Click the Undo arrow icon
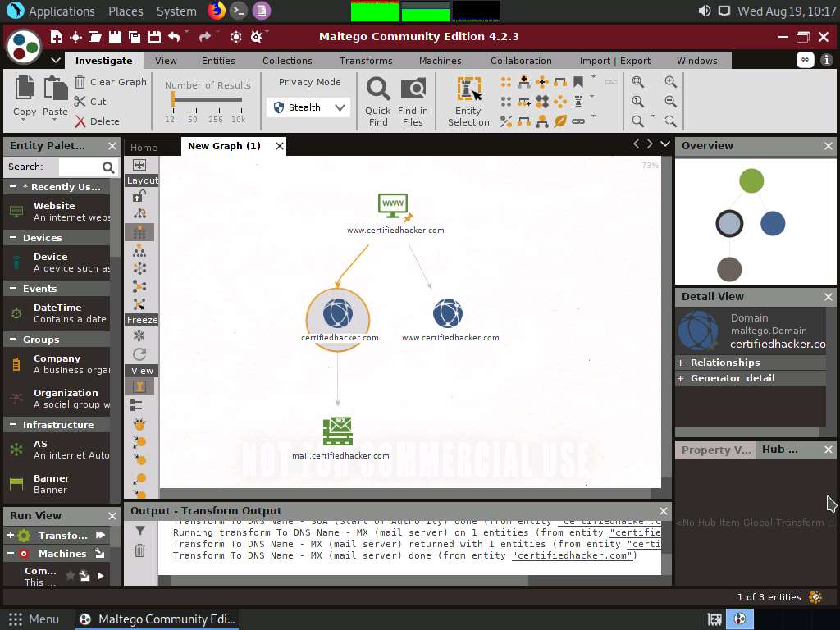Image resolution: width=840 pixels, height=630 pixels. [x=174, y=36]
